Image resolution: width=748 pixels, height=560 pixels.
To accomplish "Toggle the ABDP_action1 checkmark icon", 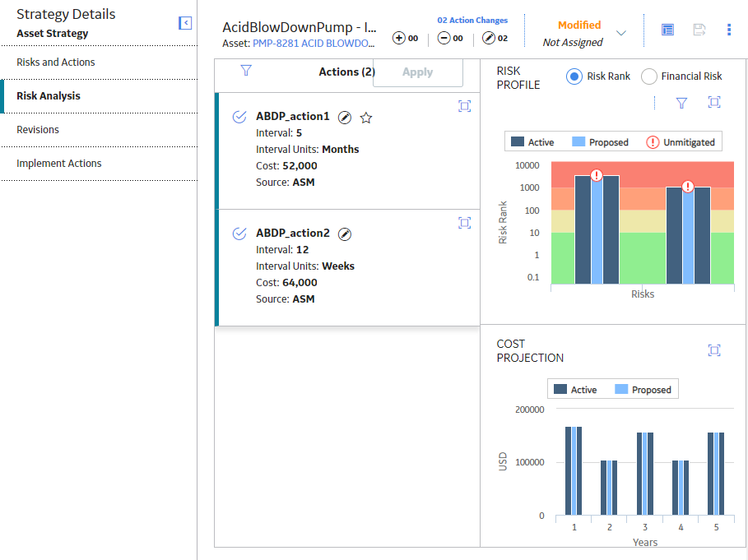I will [x=239, y=117].
